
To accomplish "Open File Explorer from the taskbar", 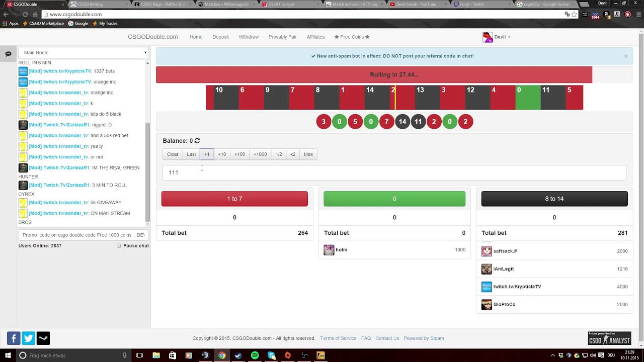I will (156, 355).
